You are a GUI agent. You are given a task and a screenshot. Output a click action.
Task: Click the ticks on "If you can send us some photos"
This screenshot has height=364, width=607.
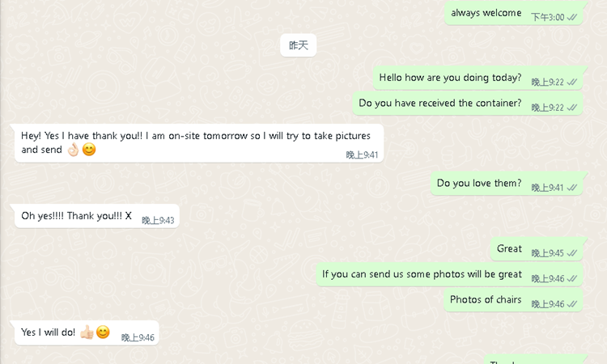[572, 278]
